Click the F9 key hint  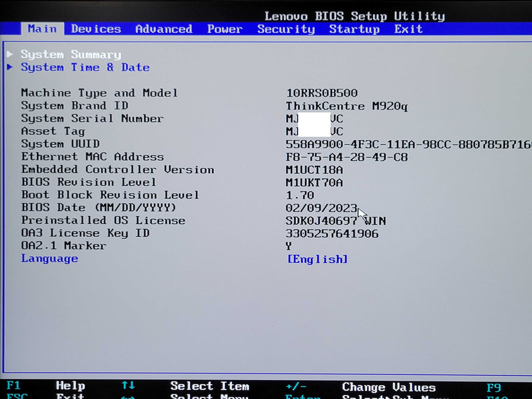tap(494, 388)
